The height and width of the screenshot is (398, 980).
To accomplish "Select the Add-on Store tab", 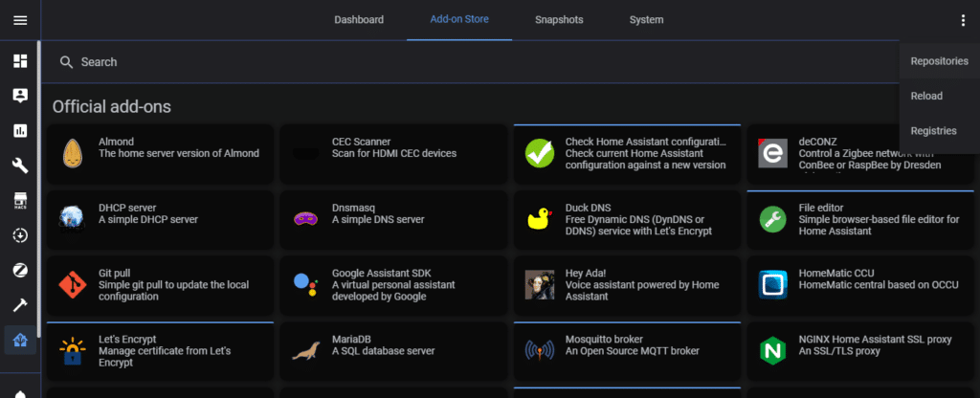I will (x=459, y=20).
